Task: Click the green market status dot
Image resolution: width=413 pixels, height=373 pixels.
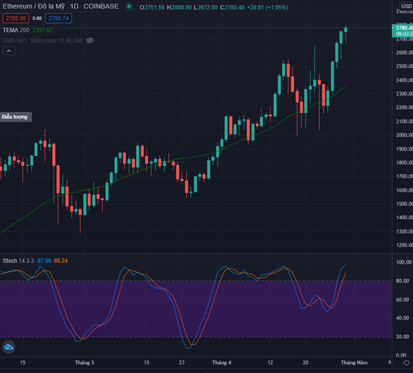Action: [x=129, y=6]
